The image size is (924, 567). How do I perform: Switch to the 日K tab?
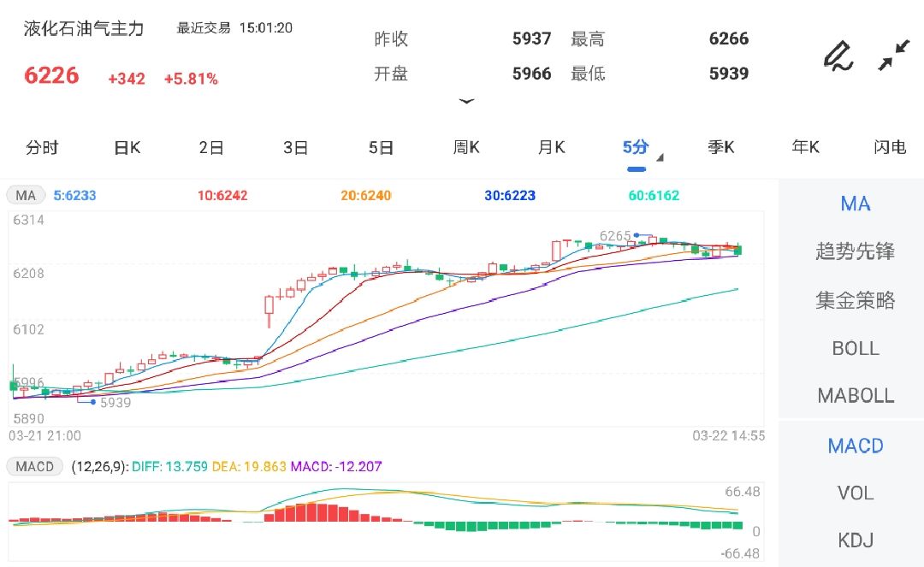pyautogui.click(x=127, y=147)
